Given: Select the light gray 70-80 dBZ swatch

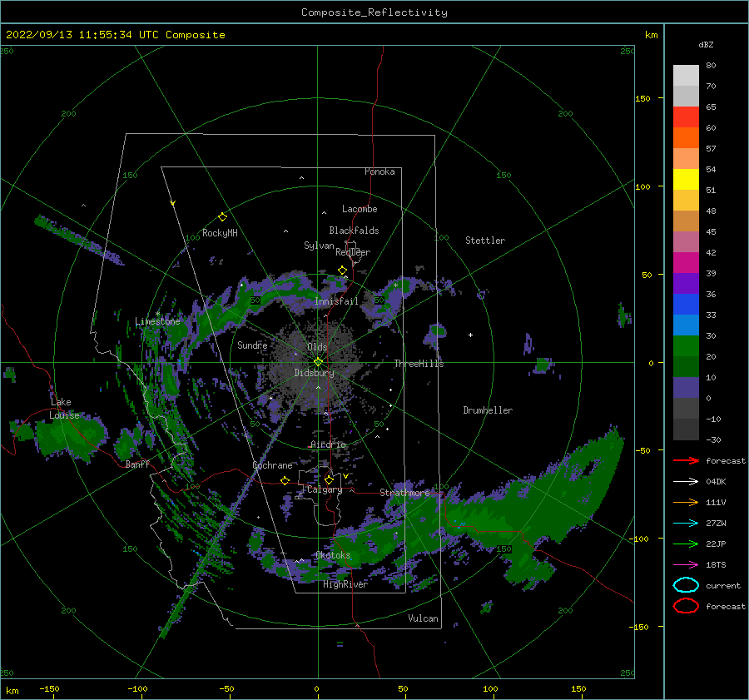Looking at the screenshot, I should (686, 76).
